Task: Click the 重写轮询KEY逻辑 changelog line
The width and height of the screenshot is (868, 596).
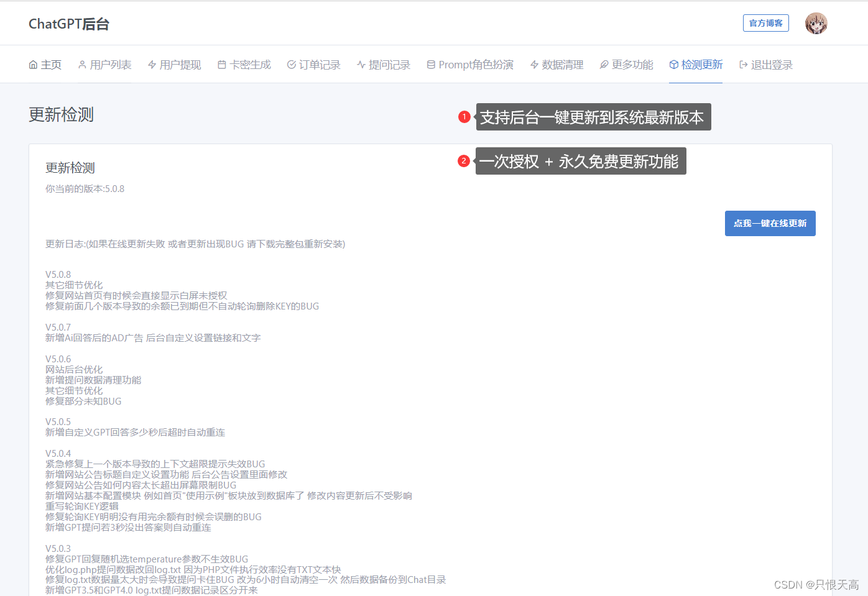Action: click(x=82, y=507)
